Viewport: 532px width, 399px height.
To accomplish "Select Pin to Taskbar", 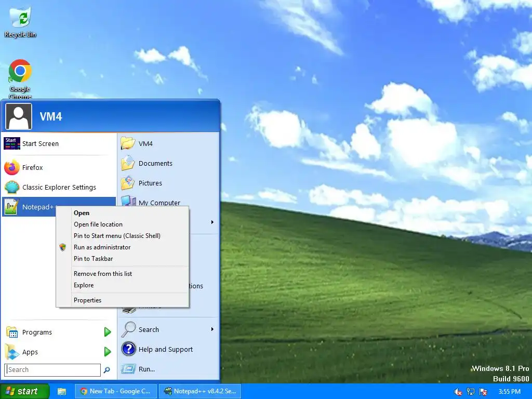I will point(123,259).
